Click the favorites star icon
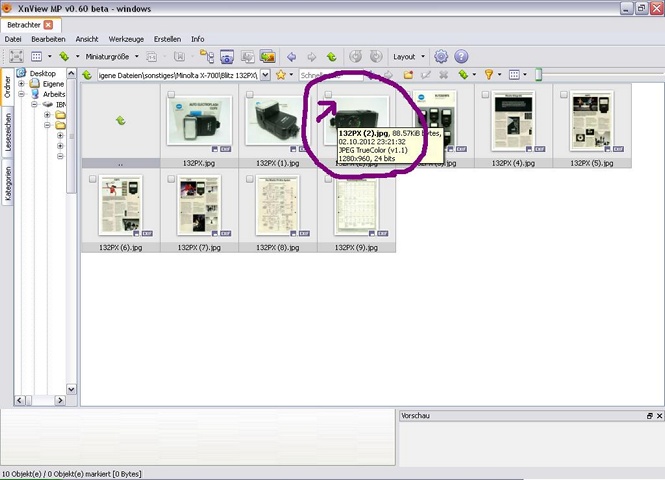The width and height of the screenshot is (665, 480). pos(281,75)
